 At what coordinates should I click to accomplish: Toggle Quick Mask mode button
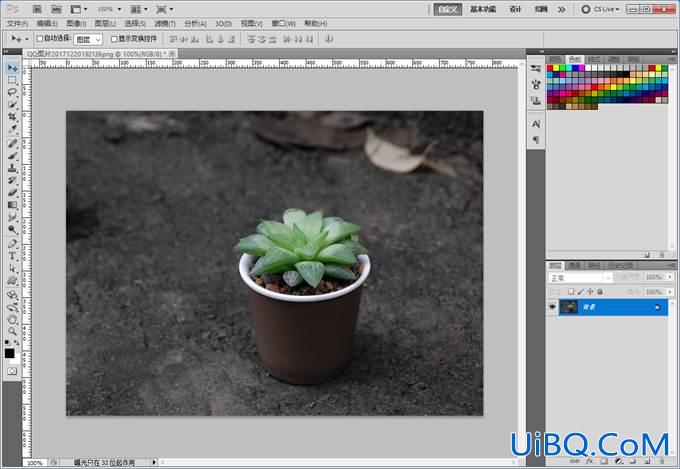coord(12,371)
